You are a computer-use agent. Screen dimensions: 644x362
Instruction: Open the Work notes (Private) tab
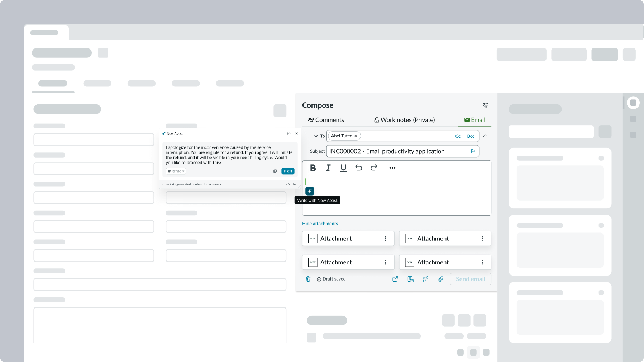404,120
